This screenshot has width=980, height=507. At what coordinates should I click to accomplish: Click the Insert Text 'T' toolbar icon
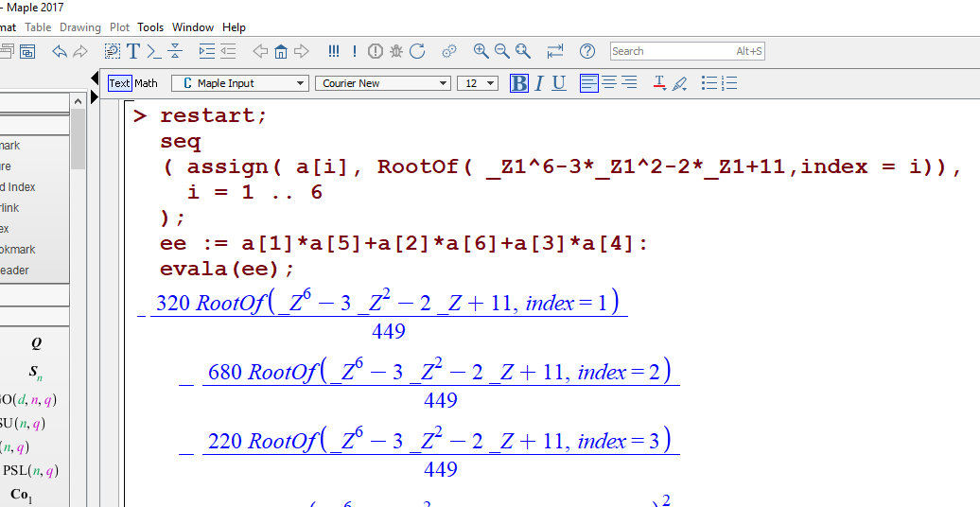click(x=133, y=51)
